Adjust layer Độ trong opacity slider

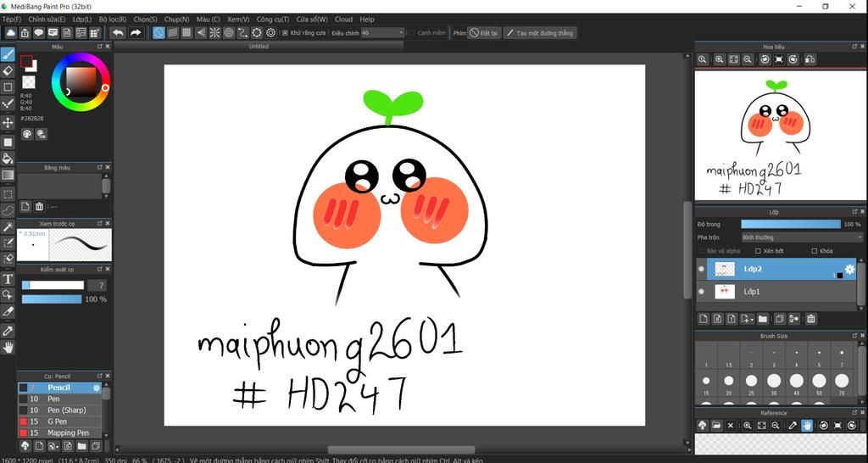791,225
